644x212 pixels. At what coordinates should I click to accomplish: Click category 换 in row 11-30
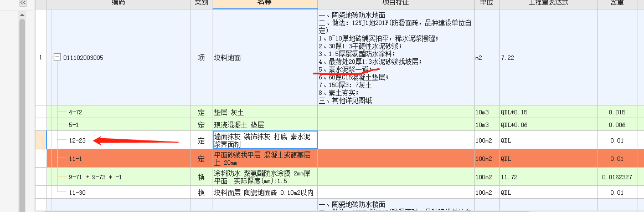coord(201,192)
